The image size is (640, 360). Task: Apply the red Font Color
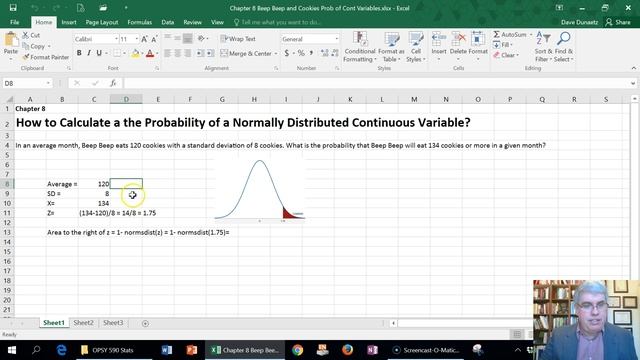150,53
